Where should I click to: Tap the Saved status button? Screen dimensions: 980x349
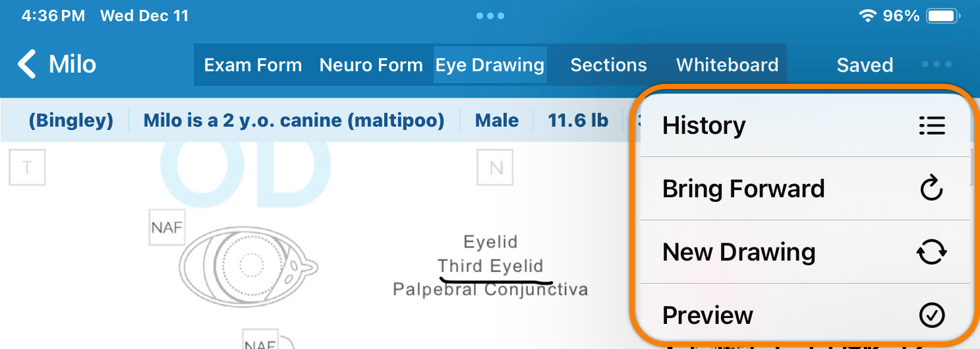click(865, 65)
